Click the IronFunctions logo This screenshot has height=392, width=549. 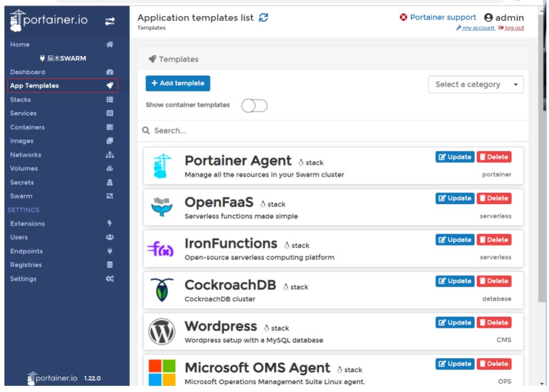coord(161,249)
